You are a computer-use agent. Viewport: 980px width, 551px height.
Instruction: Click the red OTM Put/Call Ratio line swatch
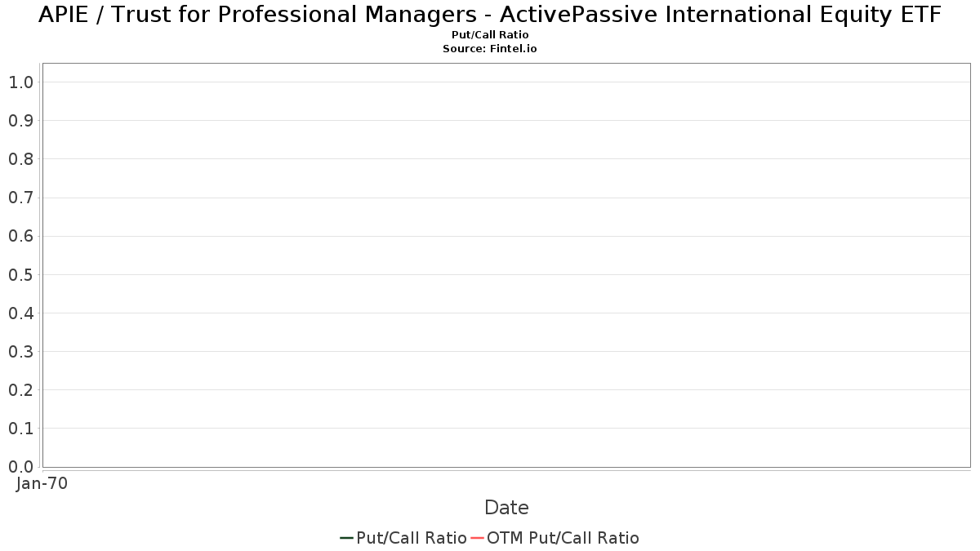pos(478,538)
